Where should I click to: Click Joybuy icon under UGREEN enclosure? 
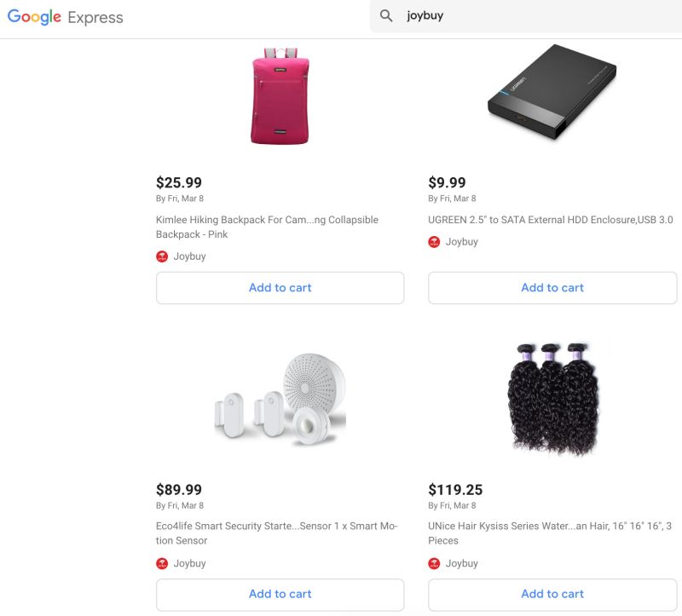point(434,242)
